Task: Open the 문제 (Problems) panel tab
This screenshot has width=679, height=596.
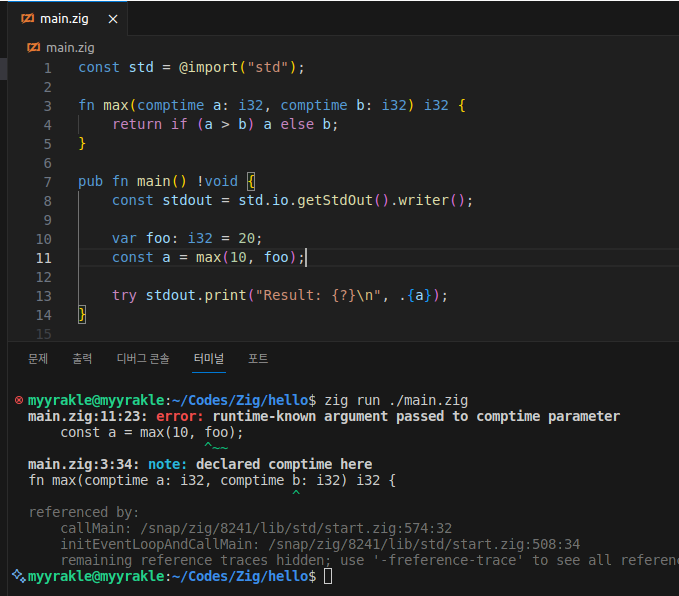Action: click(38, 358)
